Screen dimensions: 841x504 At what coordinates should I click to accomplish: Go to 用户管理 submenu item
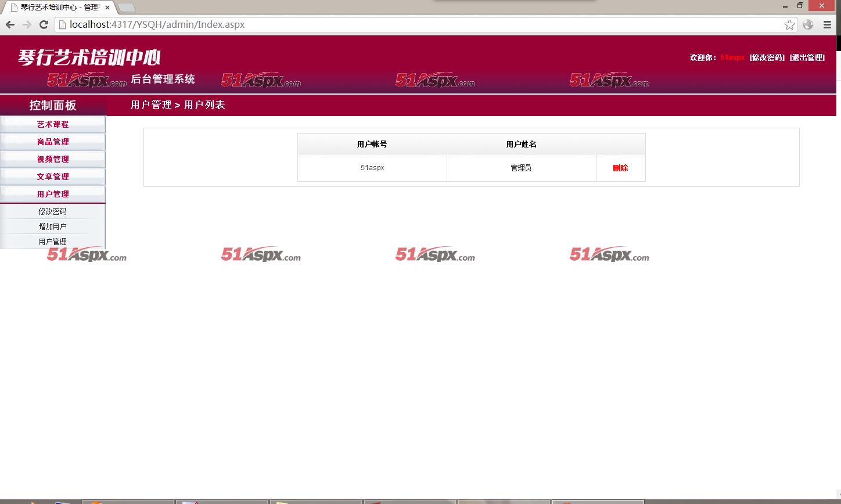[x=53, y=242]
